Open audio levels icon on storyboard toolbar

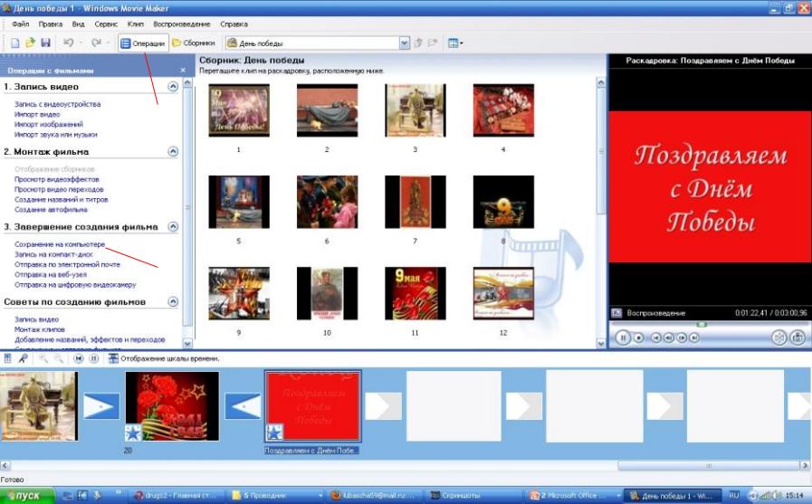pyautogui.click(x=8, y=358)
